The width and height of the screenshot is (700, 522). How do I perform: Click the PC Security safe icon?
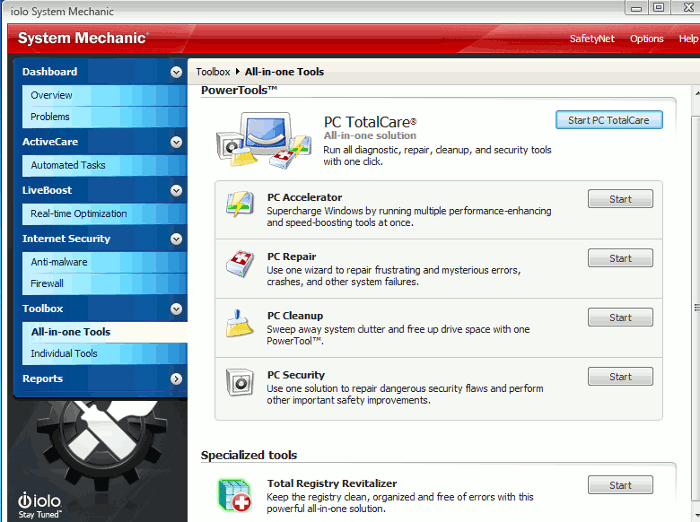(240, 382)
